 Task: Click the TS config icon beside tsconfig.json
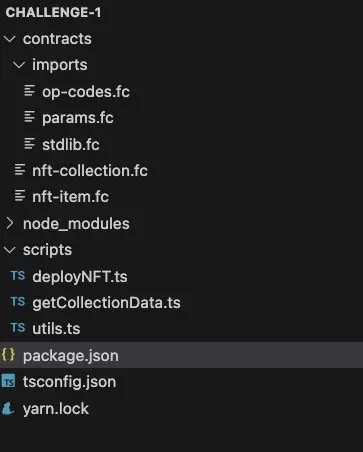(8, 381)
